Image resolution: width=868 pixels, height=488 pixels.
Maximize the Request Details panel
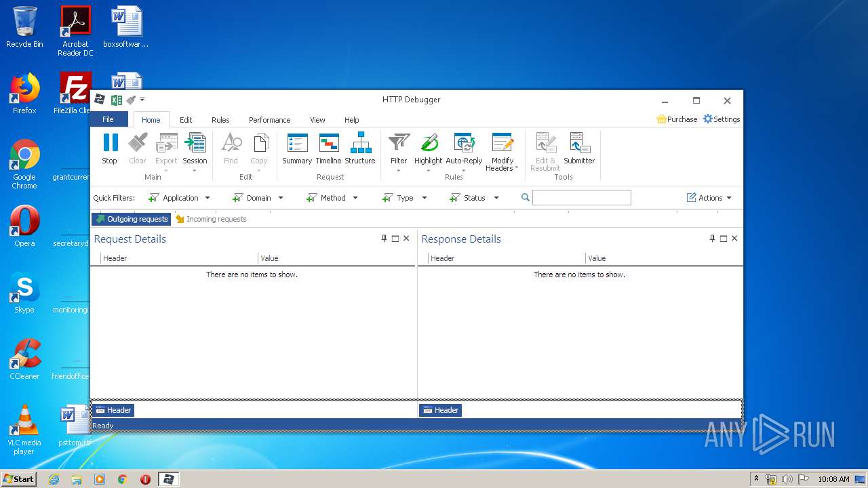click(x=395, y=239)
